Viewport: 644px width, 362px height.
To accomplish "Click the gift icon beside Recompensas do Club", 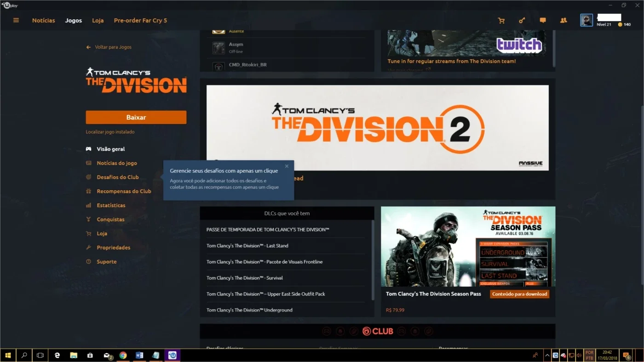I will click(x=88, y=191).
